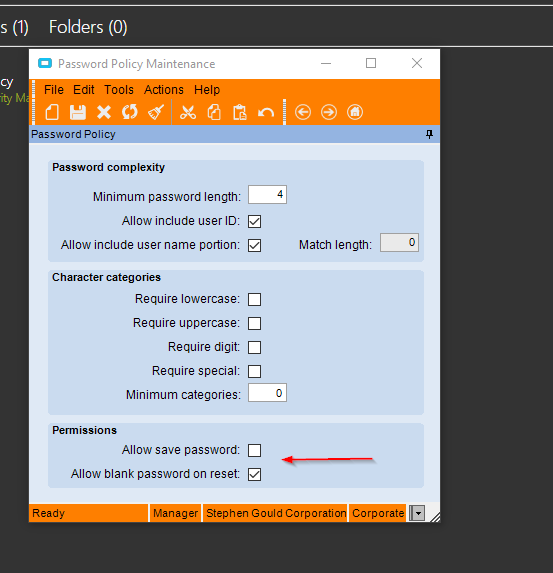Uncheck Allow include user name portion
This screenshot has width=553, height=573.
(x=254, y=245)
